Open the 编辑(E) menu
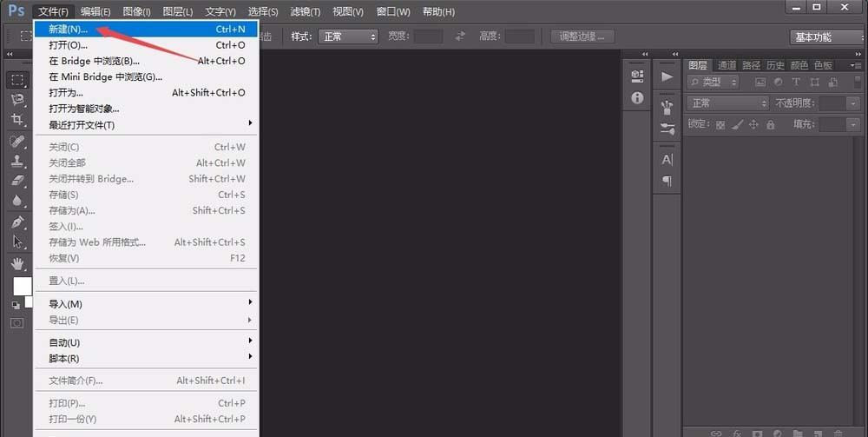Screen dimensions: 868x437 click(95, 11)
